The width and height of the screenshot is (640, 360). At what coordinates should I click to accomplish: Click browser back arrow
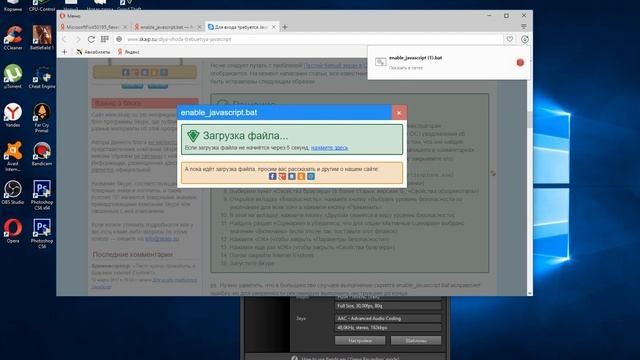(64, 39)
